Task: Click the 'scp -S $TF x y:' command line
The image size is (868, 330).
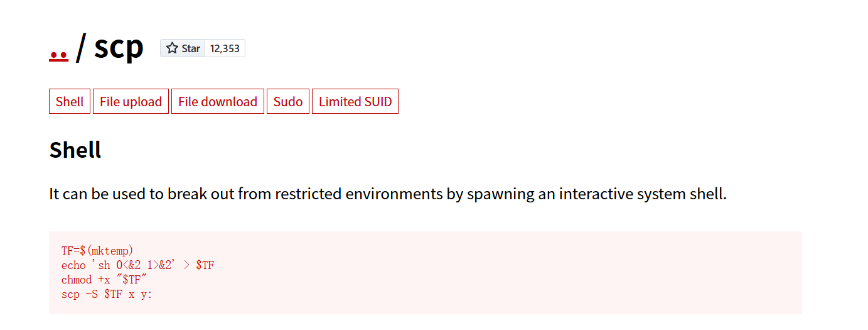Action: coord(107,294)
